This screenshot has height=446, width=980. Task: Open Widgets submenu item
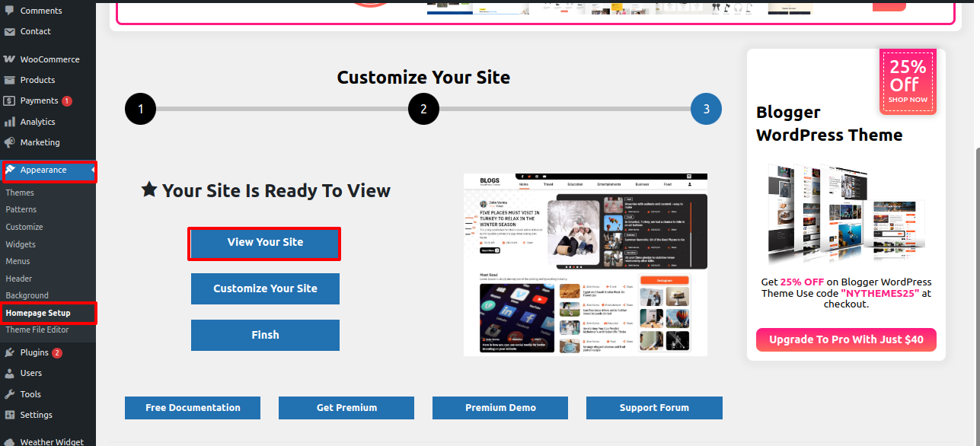(x=21, y=244)
